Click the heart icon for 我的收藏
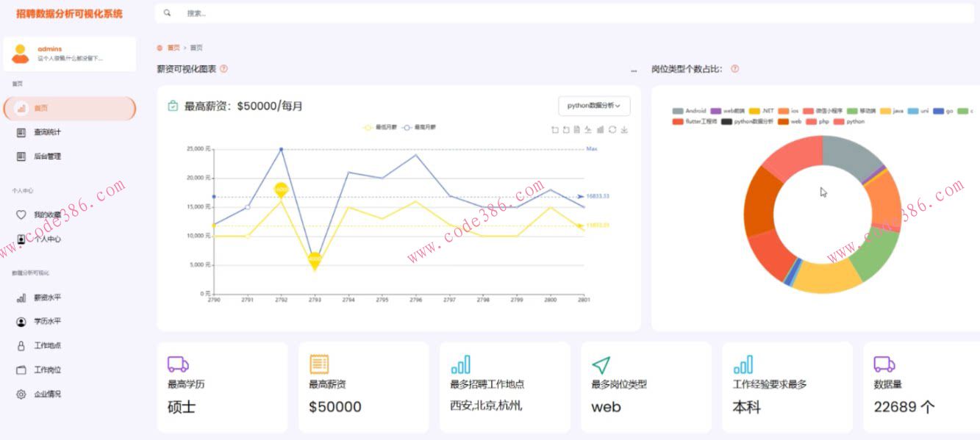The image size is (980, 440). coord(21,214)
